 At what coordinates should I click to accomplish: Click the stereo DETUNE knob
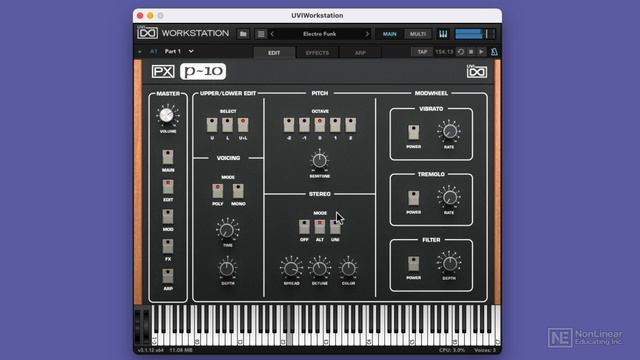(x=320, y=269)
